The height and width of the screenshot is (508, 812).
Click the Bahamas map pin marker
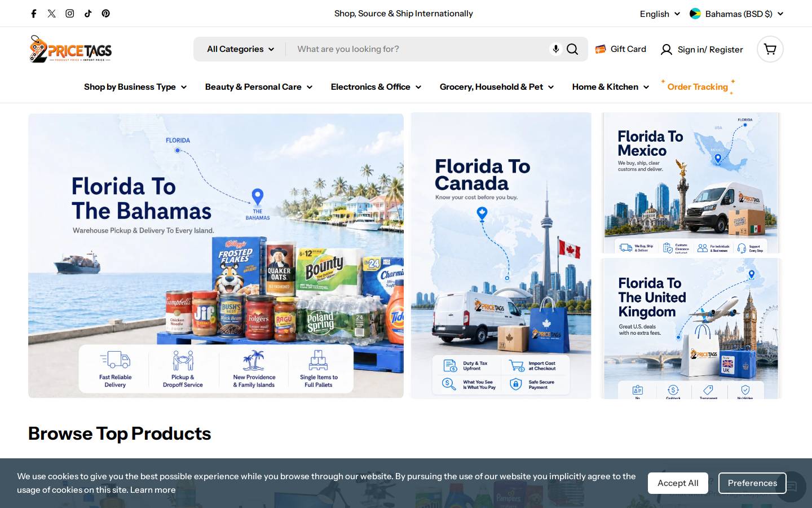click(x=258, y=197)
